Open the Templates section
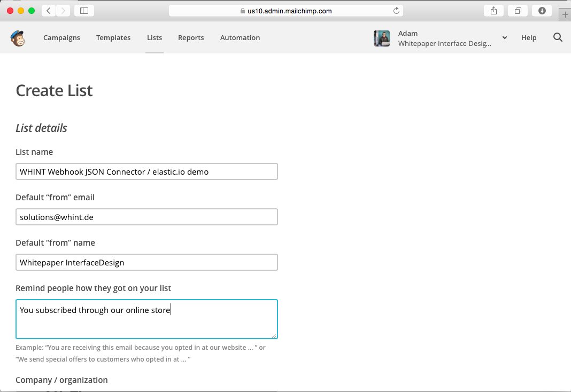 [113, 37]
